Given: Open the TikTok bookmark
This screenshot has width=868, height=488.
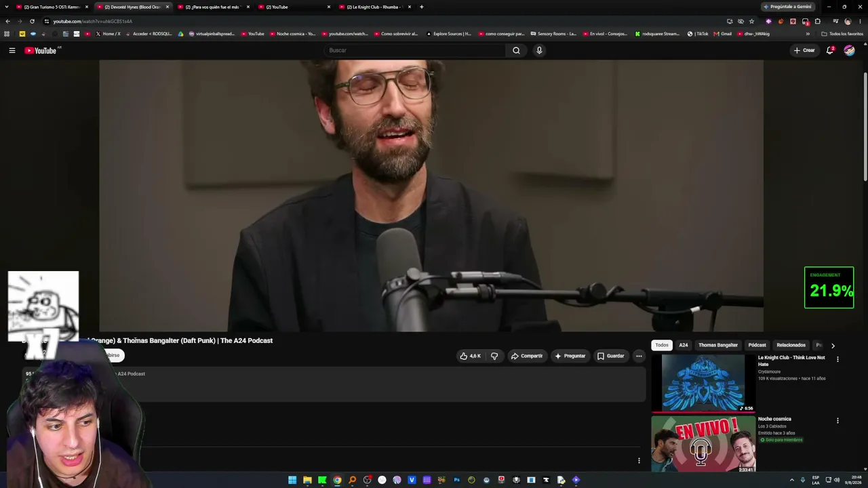Looking at the screenshot, I should [697, 33].
